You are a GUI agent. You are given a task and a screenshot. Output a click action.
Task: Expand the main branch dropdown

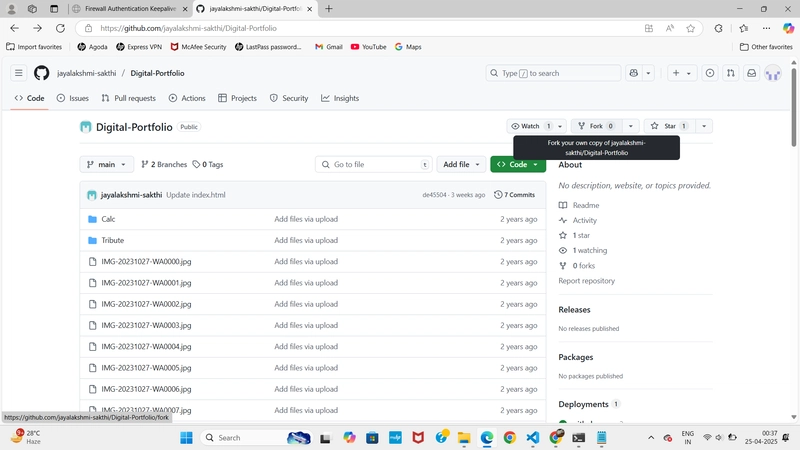(x=106, y=164)
